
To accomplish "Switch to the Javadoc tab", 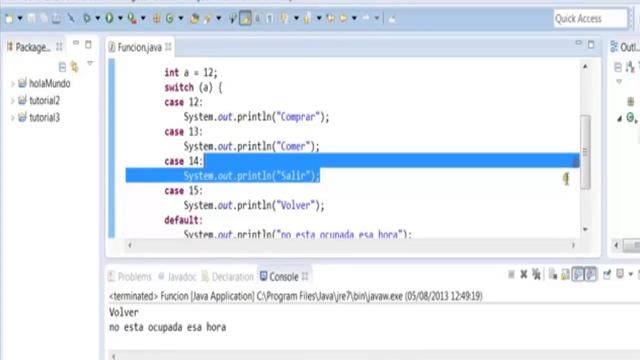I will coord(177,277).
